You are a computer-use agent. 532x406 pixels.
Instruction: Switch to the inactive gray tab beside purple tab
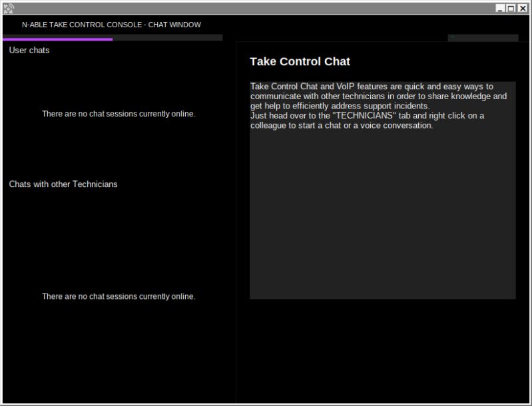(x=168, y=38)
